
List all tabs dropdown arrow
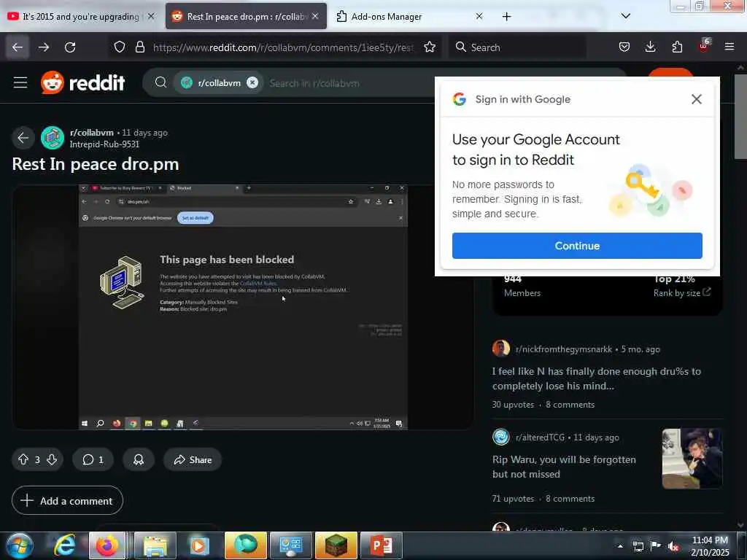click(x=625, y=16)
